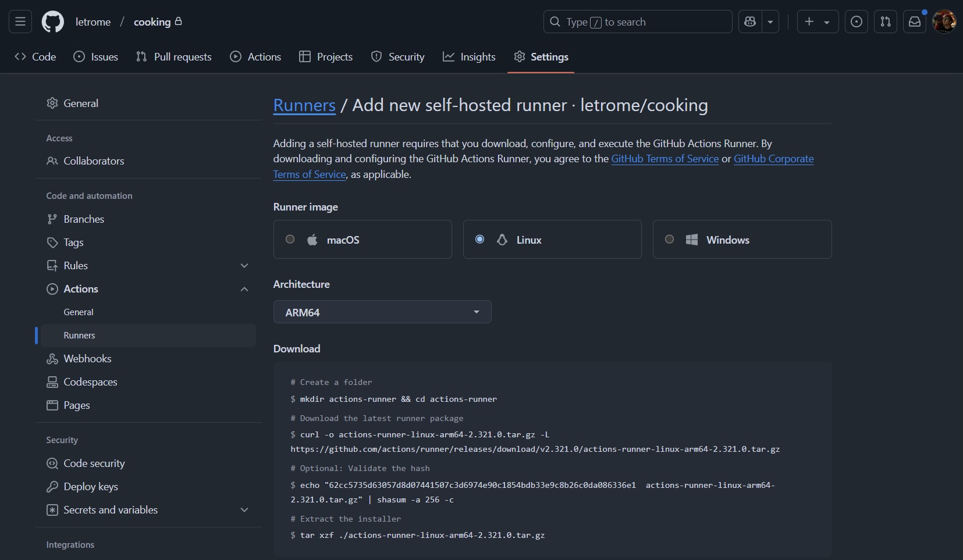
Task: Select the macOS runner image
Action: [x=290, y=239]
